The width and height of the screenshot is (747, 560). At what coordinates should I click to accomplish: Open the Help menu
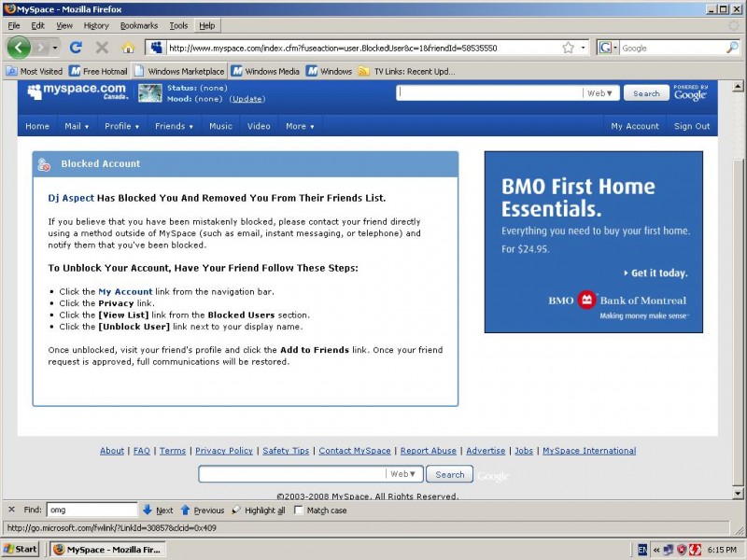206,26
